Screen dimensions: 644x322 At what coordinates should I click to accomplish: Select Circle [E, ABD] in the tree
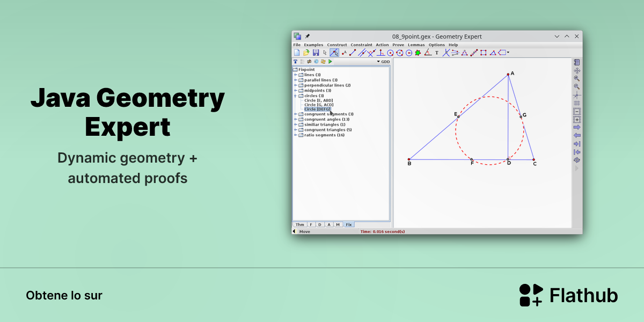point(319,100)
